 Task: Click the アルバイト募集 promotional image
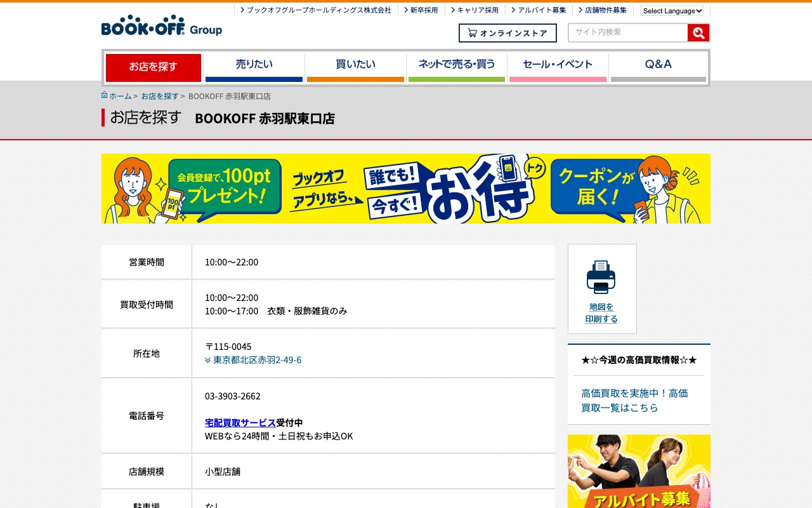click(x=639, y=471)
